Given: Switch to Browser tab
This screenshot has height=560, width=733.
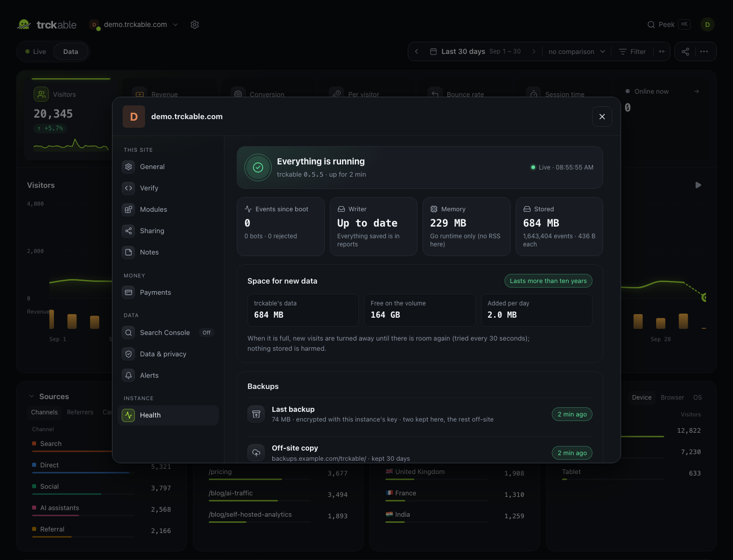Looking at the screenshot, I should tap(672, 398).
